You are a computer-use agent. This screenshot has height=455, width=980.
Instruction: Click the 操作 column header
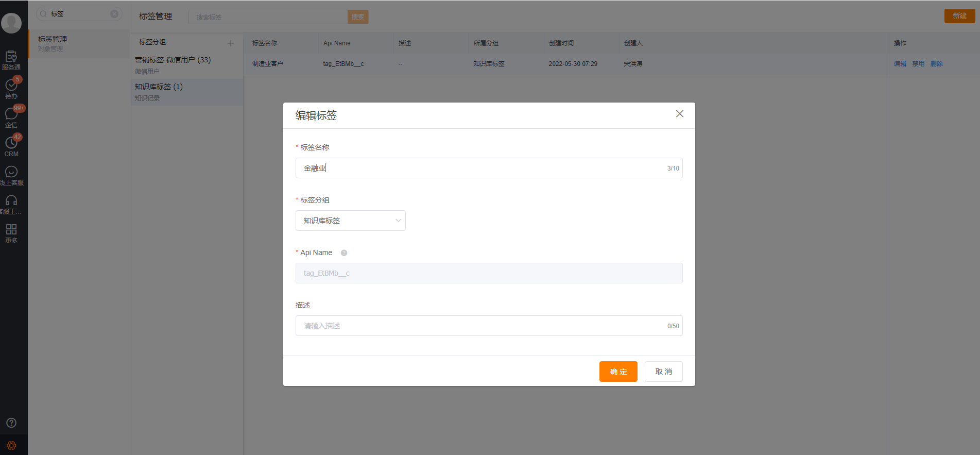click(900, 43)
